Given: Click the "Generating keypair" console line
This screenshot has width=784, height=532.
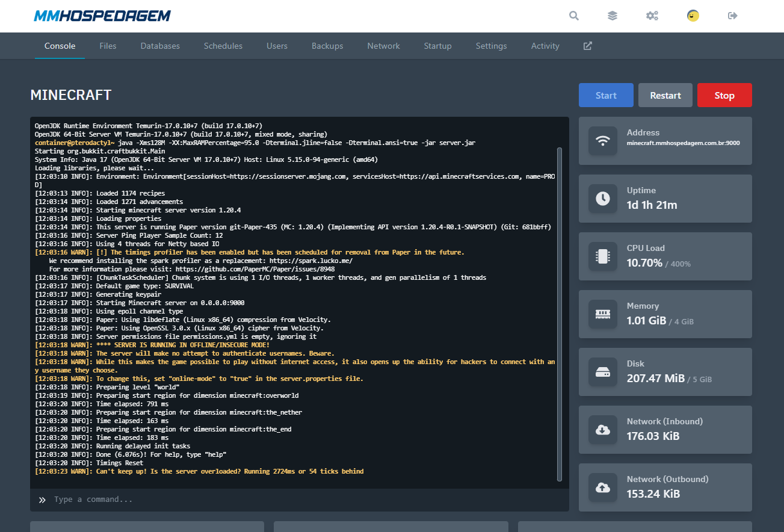Looking at the screenshot, I should (98, 294).
